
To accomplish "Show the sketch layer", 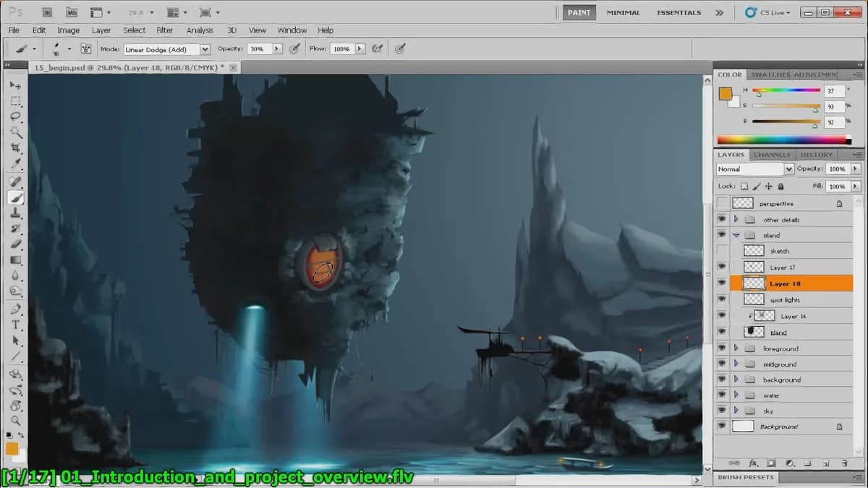I will 721,251.
